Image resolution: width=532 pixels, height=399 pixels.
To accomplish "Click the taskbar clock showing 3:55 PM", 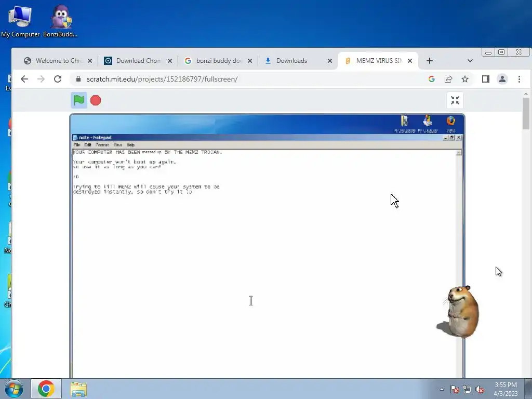I will 506,389.
